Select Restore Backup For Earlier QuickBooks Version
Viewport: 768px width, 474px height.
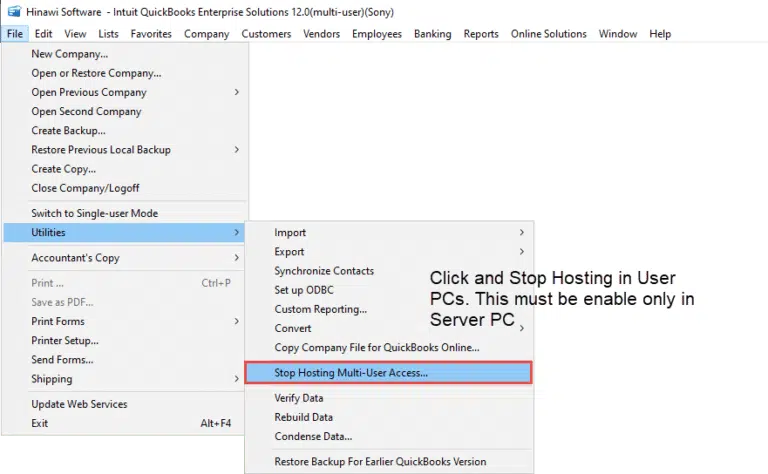pos(389,461)
